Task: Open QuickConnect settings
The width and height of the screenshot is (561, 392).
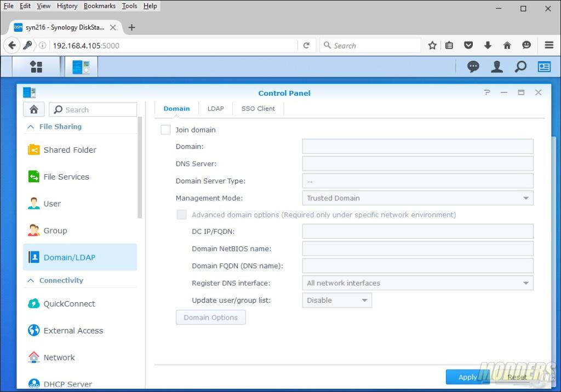Action: pos(69,304)
